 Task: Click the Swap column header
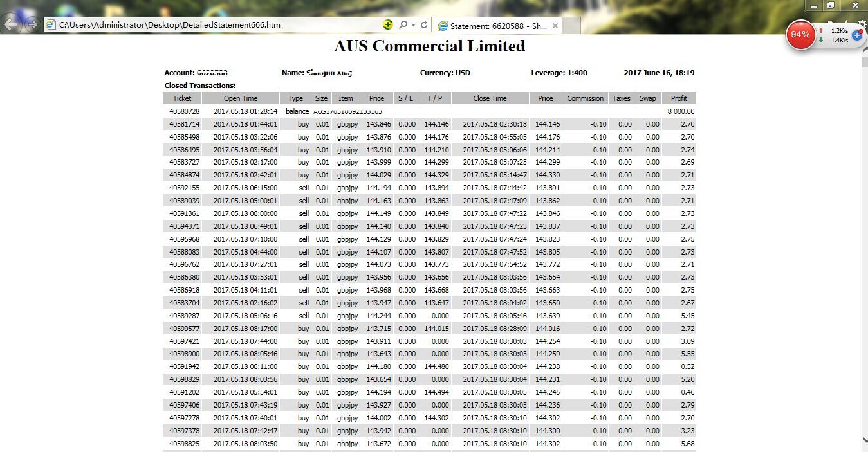tap(648, 98)
